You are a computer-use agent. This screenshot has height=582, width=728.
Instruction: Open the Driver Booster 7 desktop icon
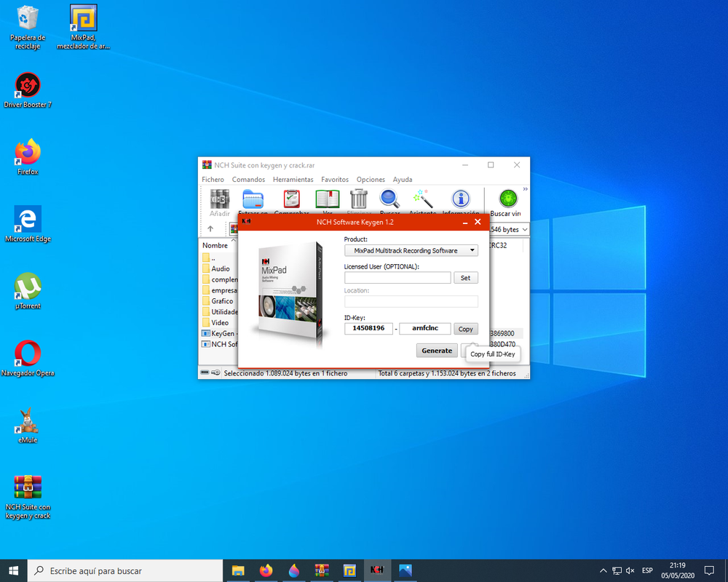28,90
